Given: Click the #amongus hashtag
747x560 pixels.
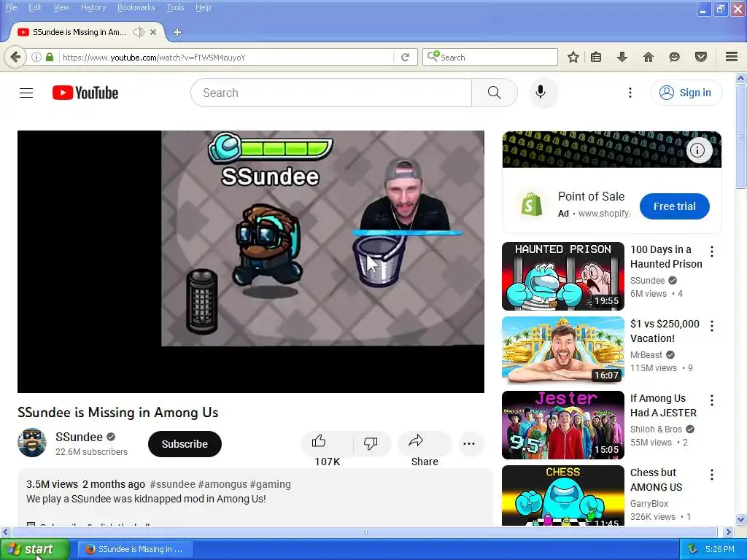Looking at the screenshot, I should 222,484.
